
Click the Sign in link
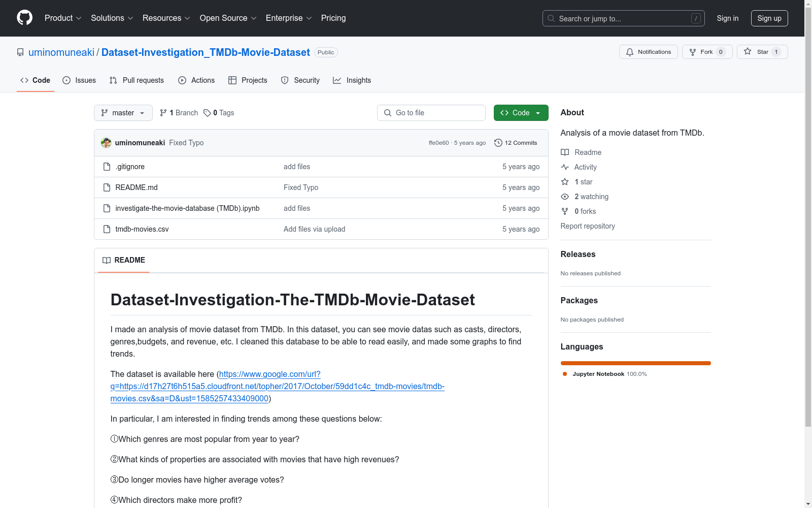tap(728, 18)
